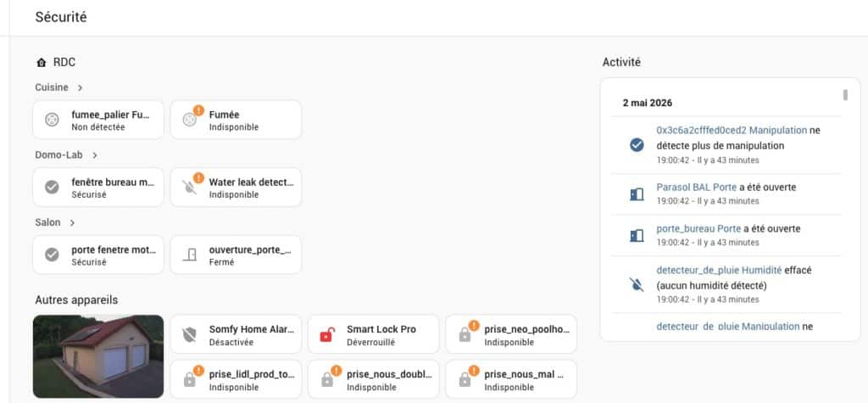The width and height of the screenshot is (868, 403).
Task: Expand the Cuisine area chevron
Action: [80, 87]
